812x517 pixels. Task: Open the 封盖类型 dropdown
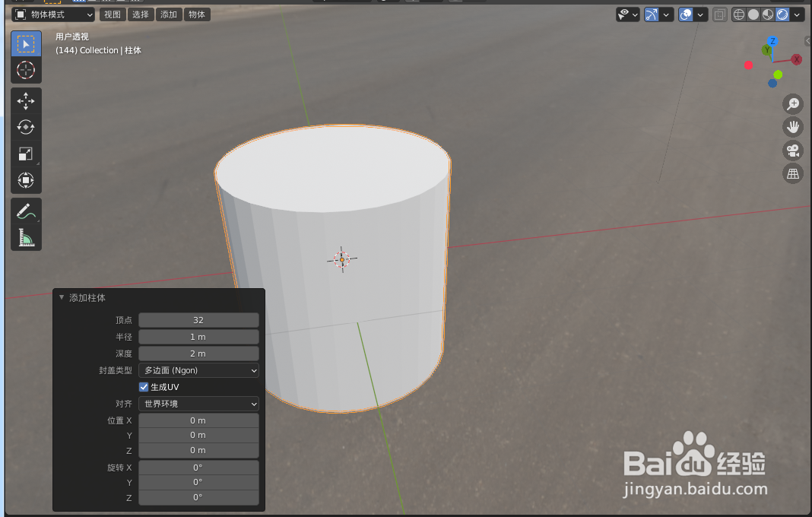(198, 370)
